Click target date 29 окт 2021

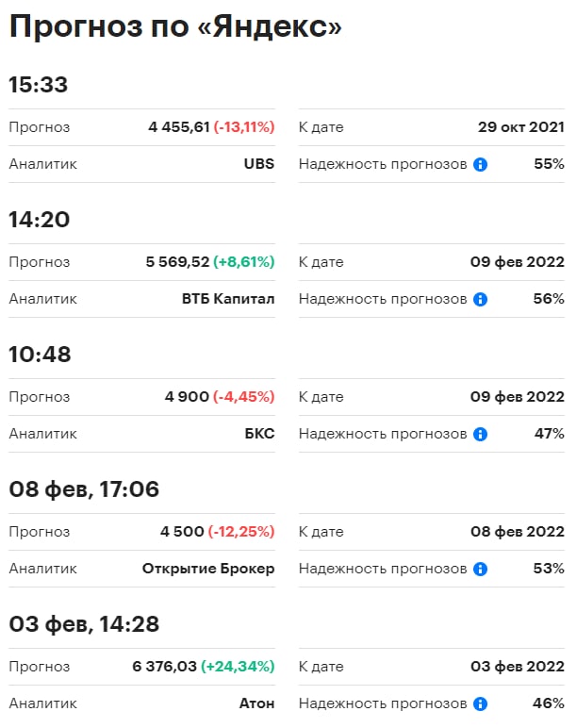(521, 127)
